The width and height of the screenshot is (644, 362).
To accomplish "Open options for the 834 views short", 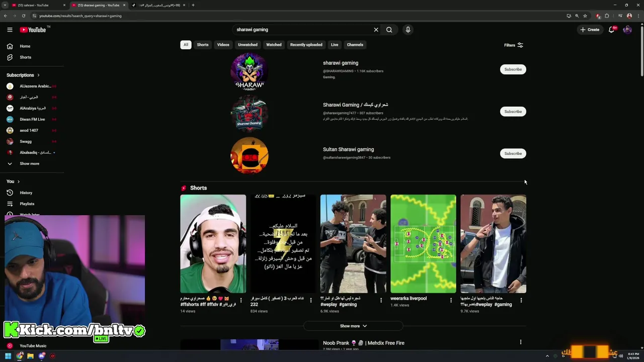I will [x=311, y=300].
